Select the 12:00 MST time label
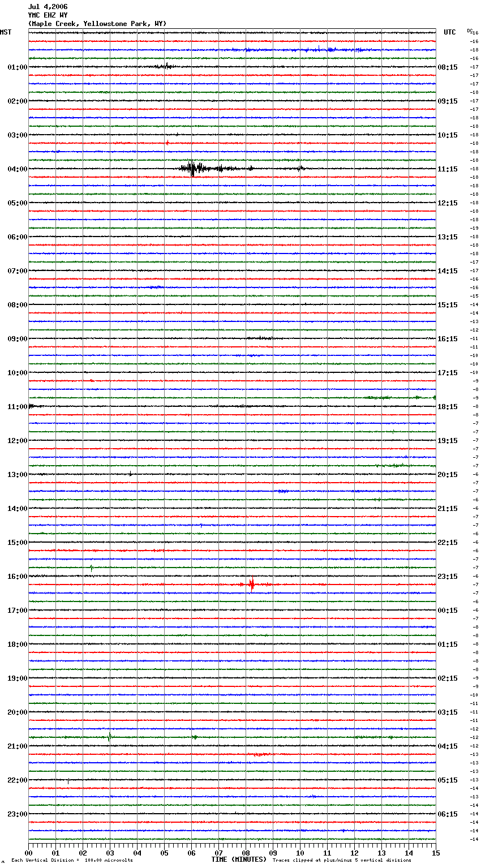 (x=18, y=441)
